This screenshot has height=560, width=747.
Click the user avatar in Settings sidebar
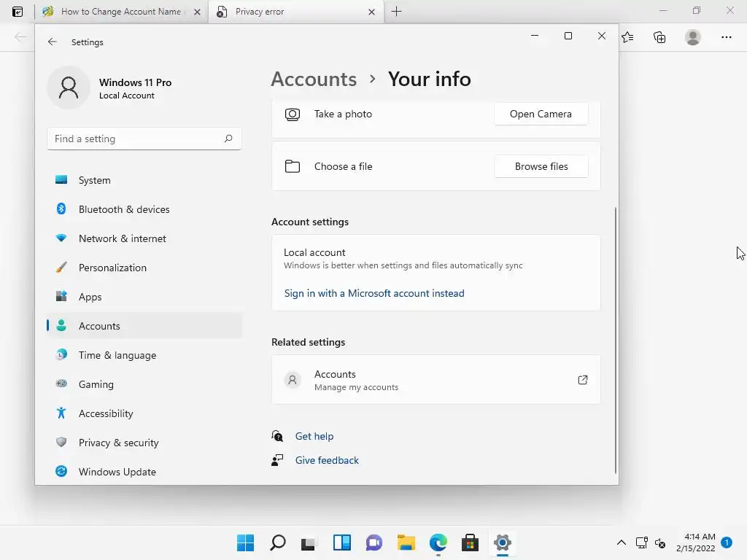pyautogui.click(x=69, y=88)
